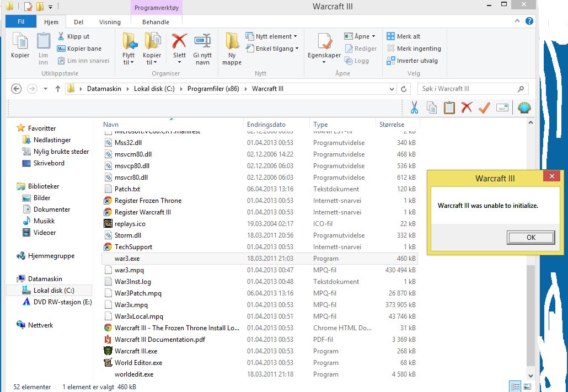
Task: Click Merk alt
Action: (404, 36)
